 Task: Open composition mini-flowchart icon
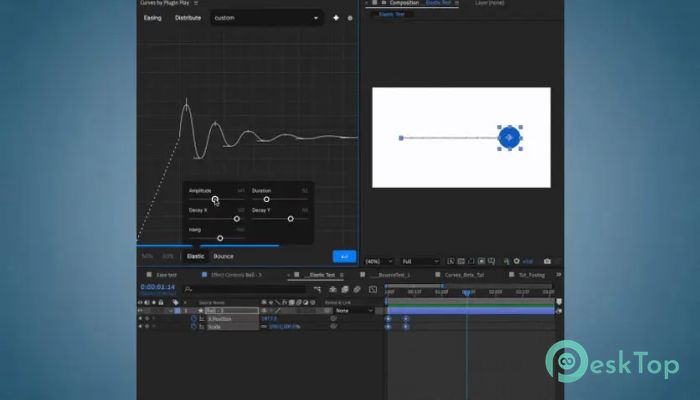pyautogui.click(x=317, y=290)
